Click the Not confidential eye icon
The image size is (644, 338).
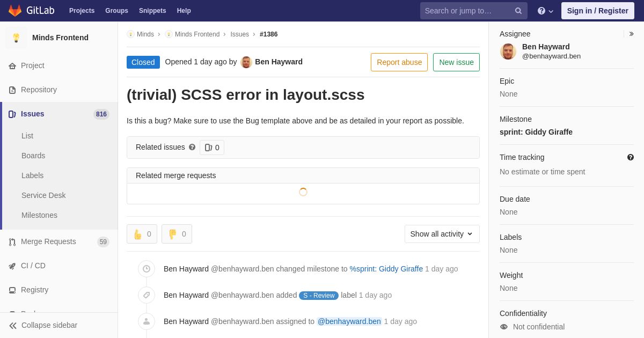coord(504,327)
